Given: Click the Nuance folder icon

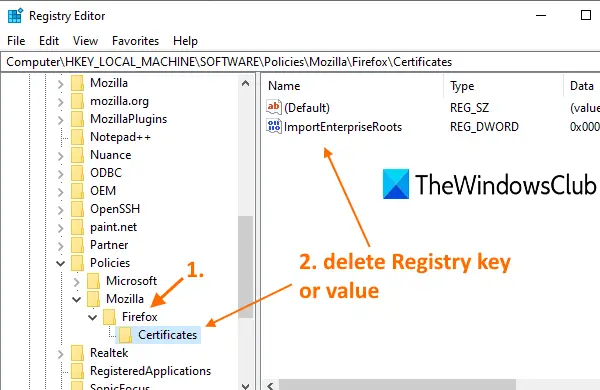Looking at the screenshot, I should pos(77,155).
